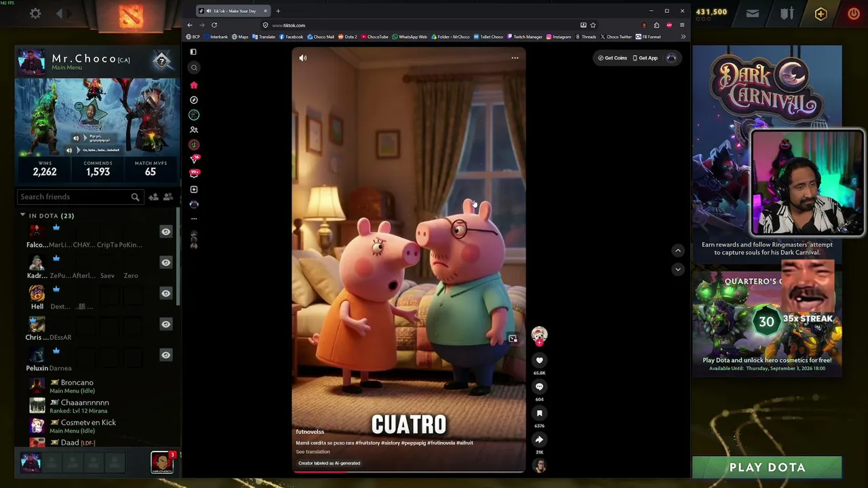Toggle spectate eye for Falco party
The image size is (868, 488).
165,232
